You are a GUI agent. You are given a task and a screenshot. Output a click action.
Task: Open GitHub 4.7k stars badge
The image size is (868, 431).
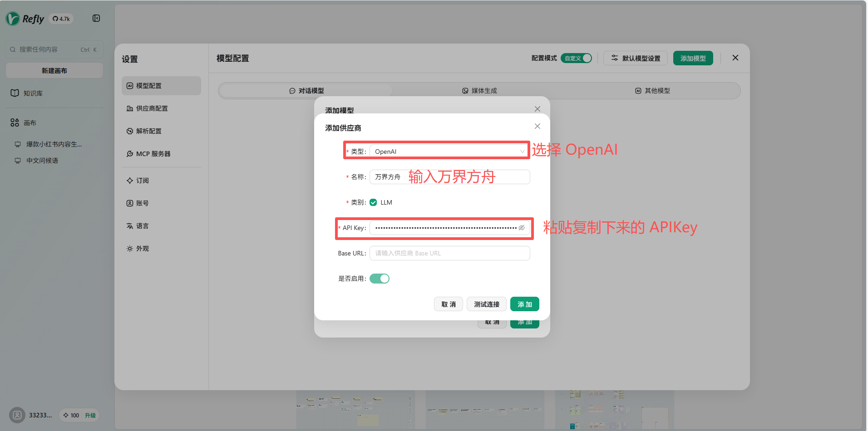[x=61, y=19]
